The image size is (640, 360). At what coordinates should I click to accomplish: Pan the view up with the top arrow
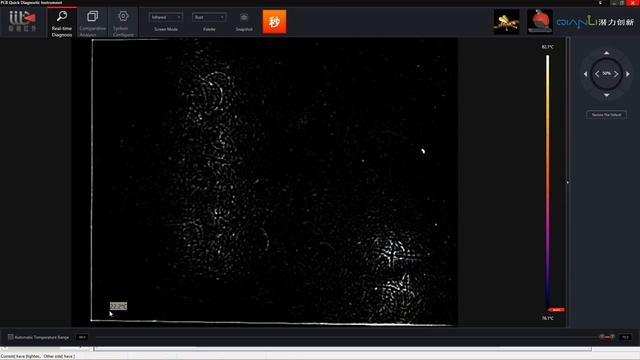coord(607,53)
